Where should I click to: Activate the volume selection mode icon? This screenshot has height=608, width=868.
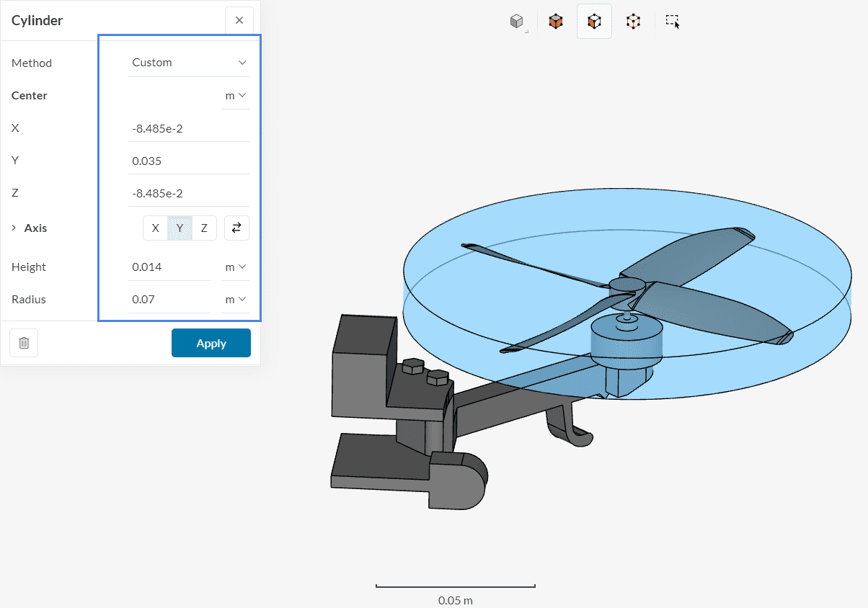556,21
